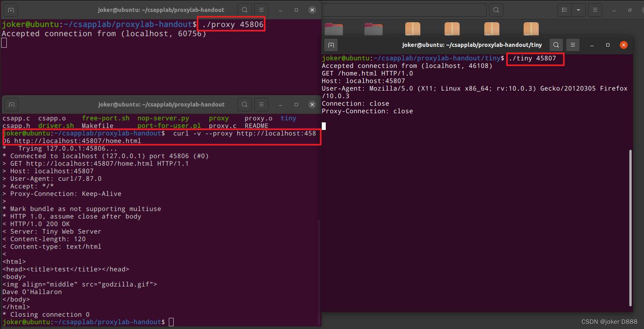644x329 pixels.
Task: Click 'Makefile' name in listing
Action: click(98, 126)
